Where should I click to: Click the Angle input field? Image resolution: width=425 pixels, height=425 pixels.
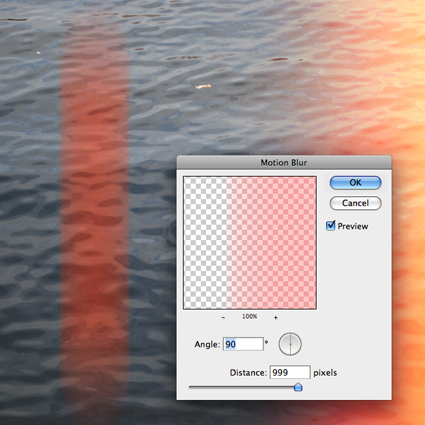tap(243, 344)
